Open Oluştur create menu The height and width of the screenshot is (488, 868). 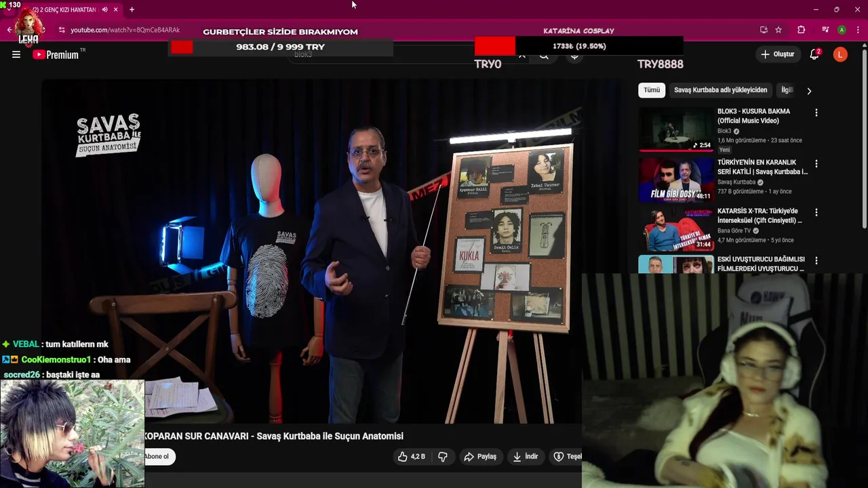pyautogui.click(x=777, y=54)
